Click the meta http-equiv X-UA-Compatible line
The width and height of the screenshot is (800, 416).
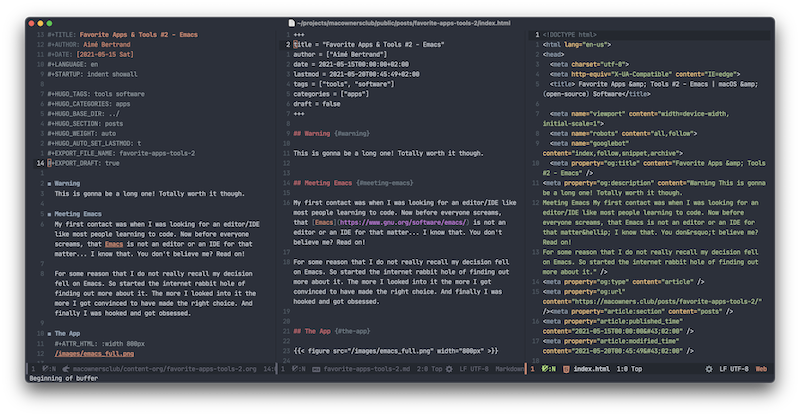645,74
